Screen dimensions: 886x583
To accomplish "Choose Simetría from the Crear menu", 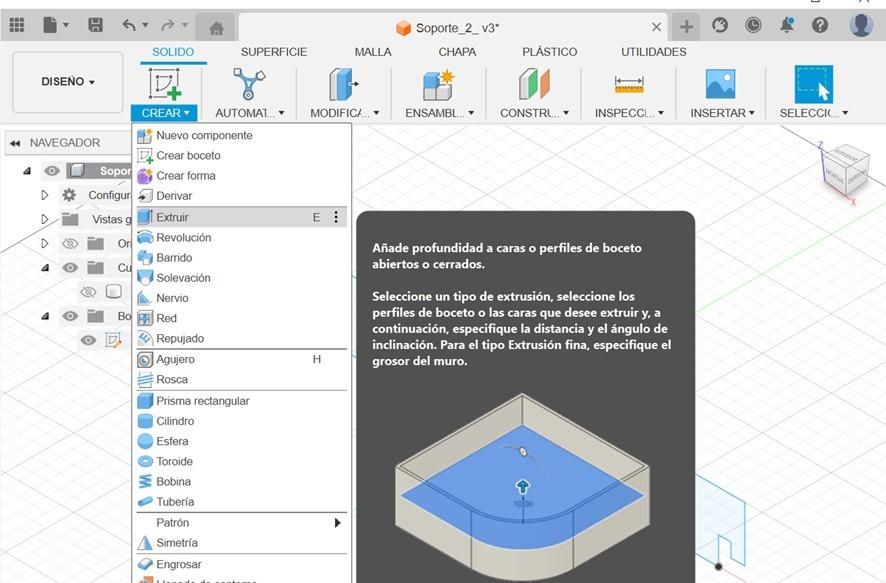I will point(241,543).
